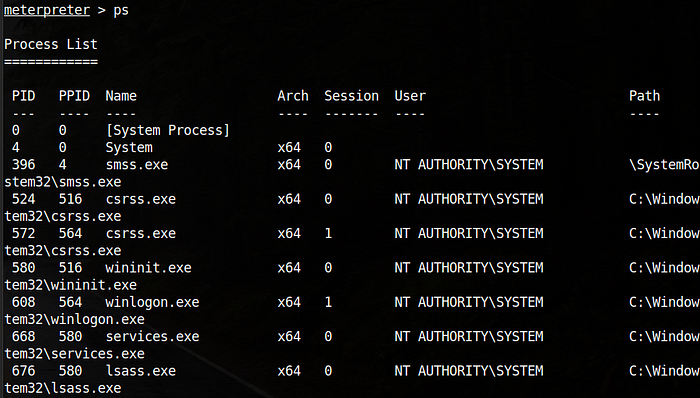Click the 'C:\Window' path on the wininit.exe row
Image resolution: width=700 pixels, height=398 pixels.
(x=664, y=268)
